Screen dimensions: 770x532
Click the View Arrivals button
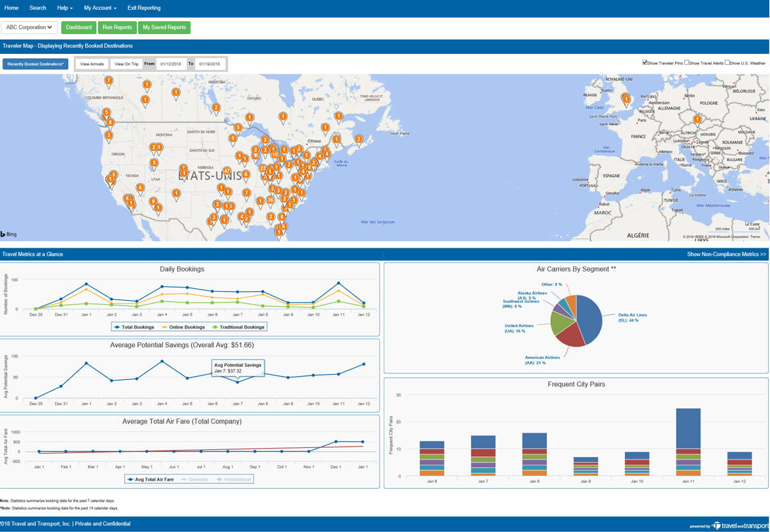[92, 64]
